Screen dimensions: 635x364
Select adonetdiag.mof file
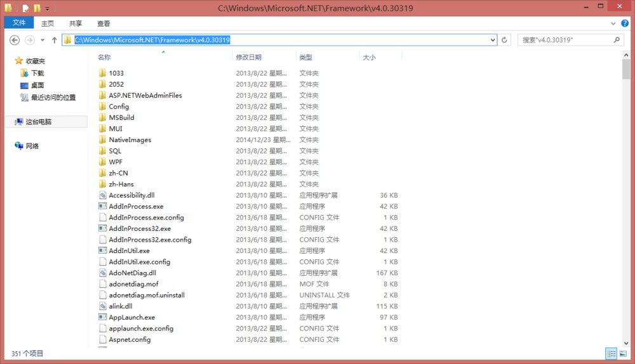(x=133, y=284)
